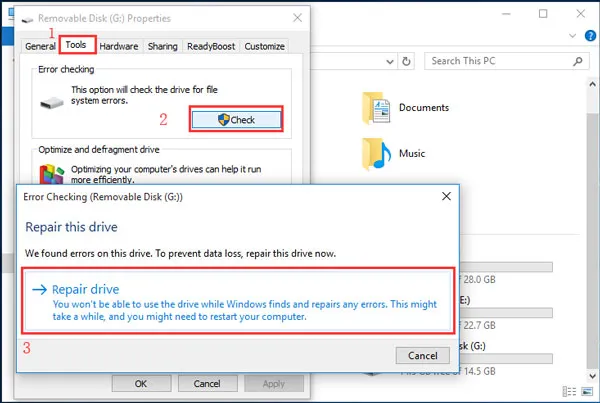
Task: Open the Explorer help icon
Action: [x=590, y=36]
